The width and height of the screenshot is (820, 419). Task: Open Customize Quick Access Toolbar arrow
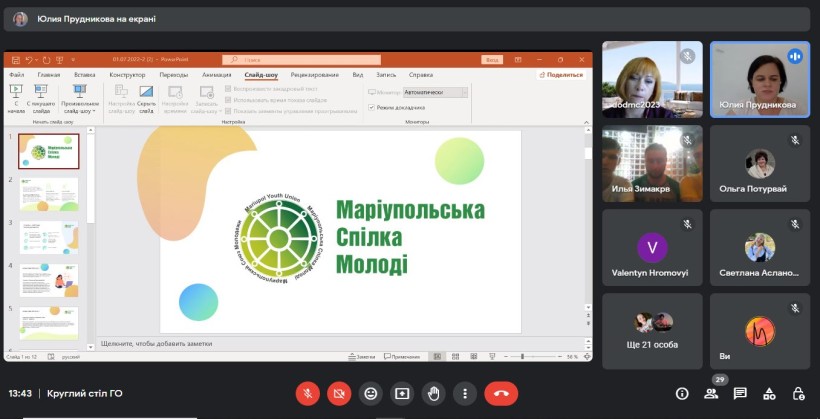coord(73,60)
